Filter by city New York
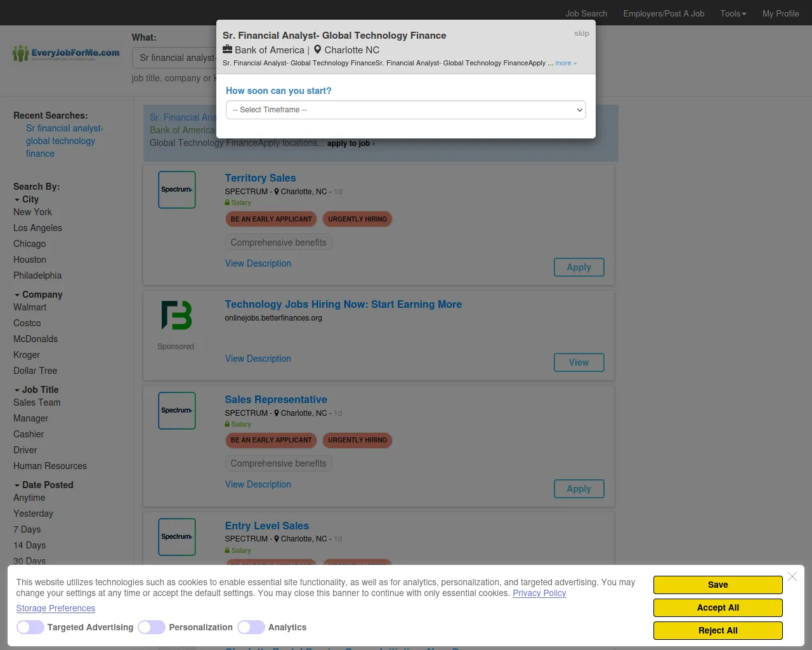This screenshot has width=812, height=650. pyautogui.click(x=32, y=212)
